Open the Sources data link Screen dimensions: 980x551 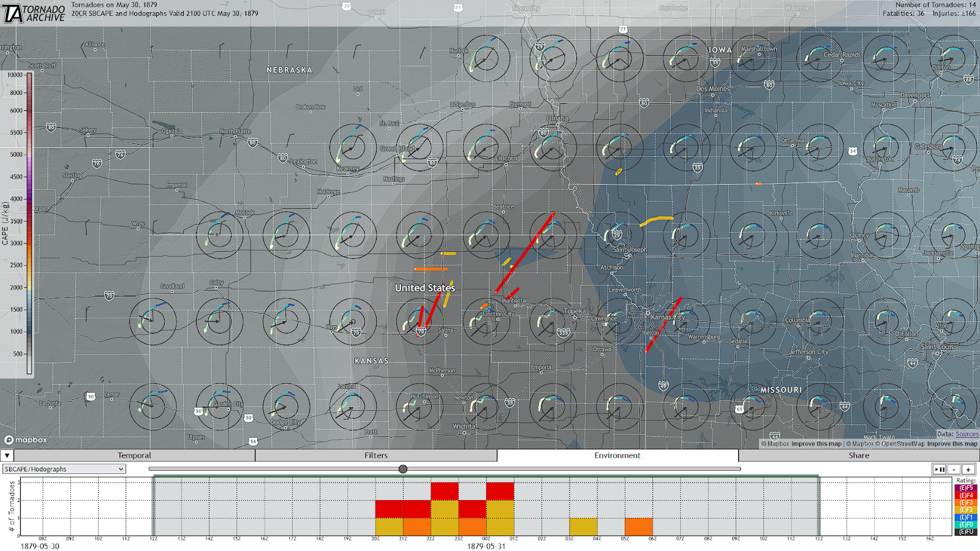click(967, 434)
